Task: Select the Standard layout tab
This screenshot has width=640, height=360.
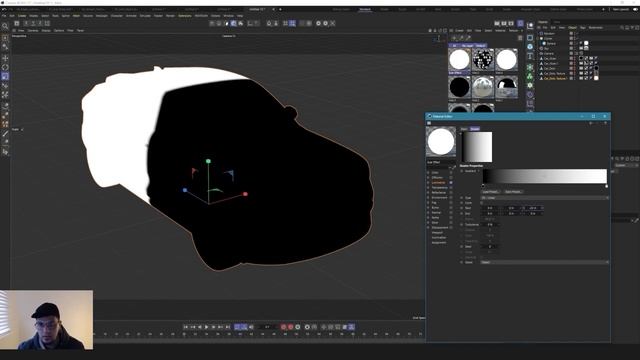Action: tap(365, 9)
